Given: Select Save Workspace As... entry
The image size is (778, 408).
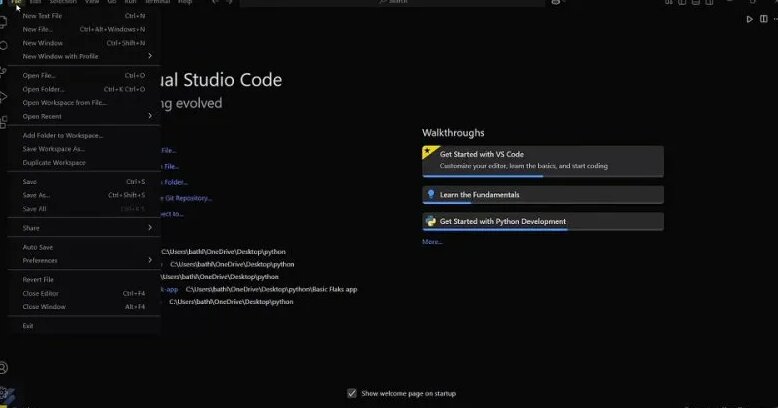Looking at the screenshot, I should click(84, 149).
